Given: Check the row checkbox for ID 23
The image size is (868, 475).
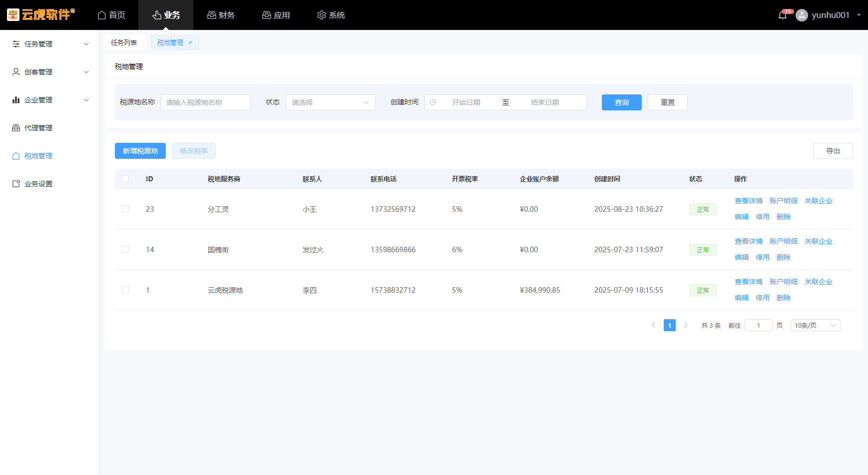Looking at the screenshot, I should pyautogui.click(x=125, y=209).
